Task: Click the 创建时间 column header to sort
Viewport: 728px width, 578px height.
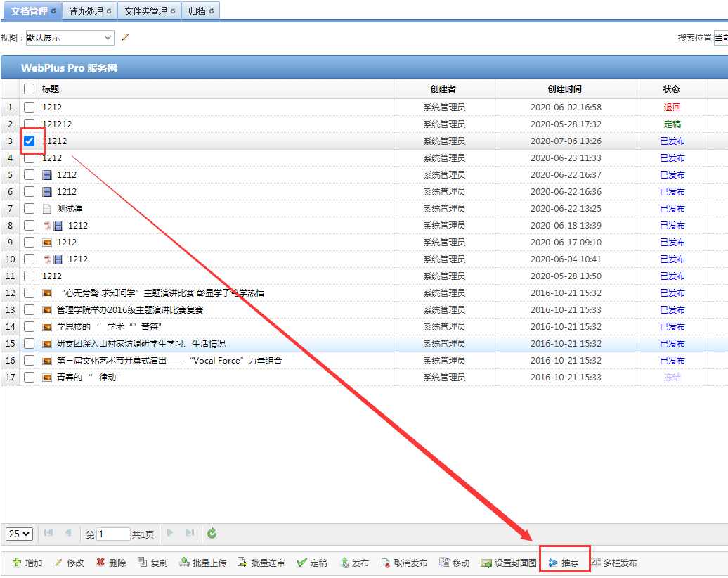Action: [x=565, y=89]
